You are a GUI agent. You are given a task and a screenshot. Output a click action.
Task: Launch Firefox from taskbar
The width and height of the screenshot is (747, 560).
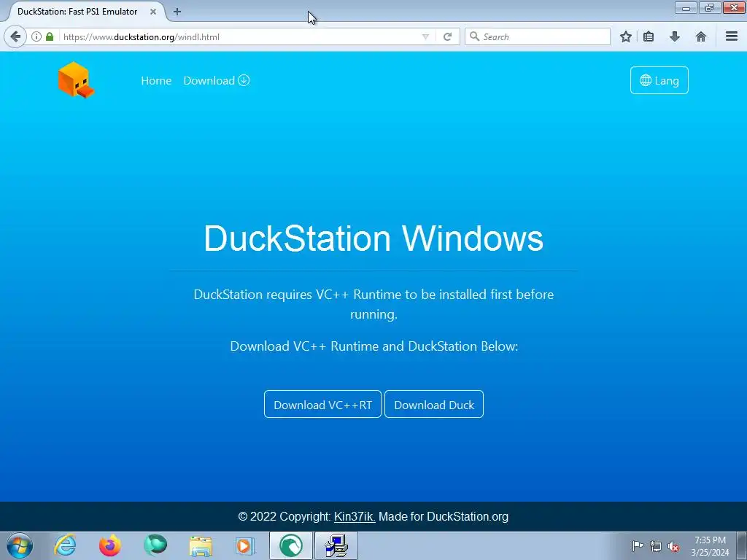coord(110,545)
